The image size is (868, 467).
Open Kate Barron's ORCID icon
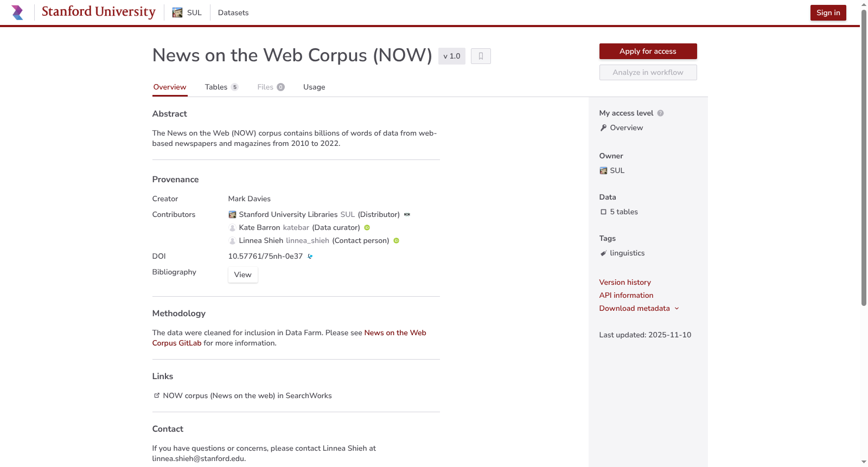coord(367,228)
